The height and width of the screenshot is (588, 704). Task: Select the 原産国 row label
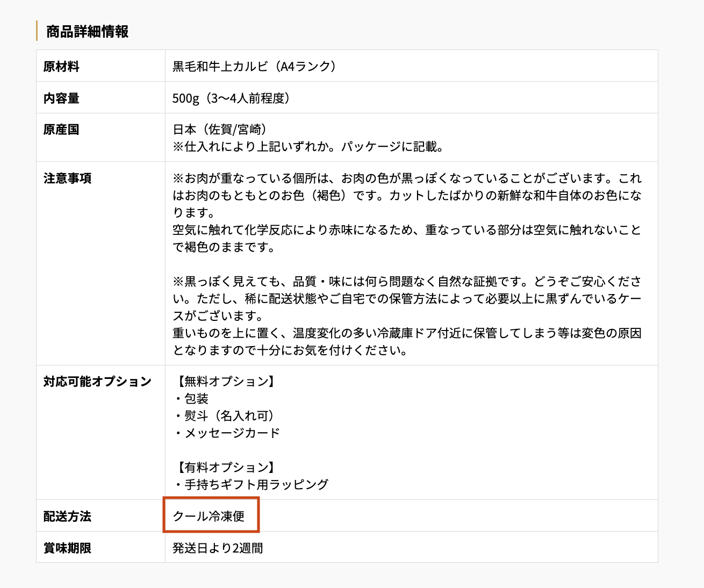[x=59, y=129]
